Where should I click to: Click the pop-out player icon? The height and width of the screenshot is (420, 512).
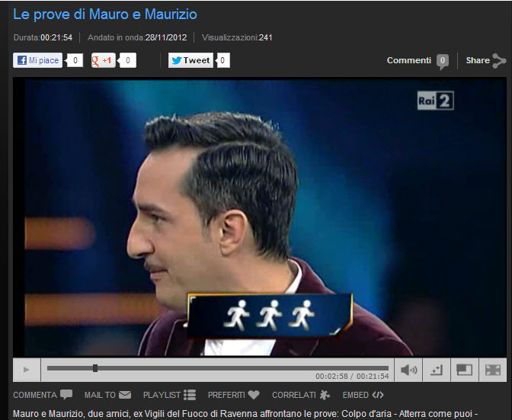click(x=437, y=370)
